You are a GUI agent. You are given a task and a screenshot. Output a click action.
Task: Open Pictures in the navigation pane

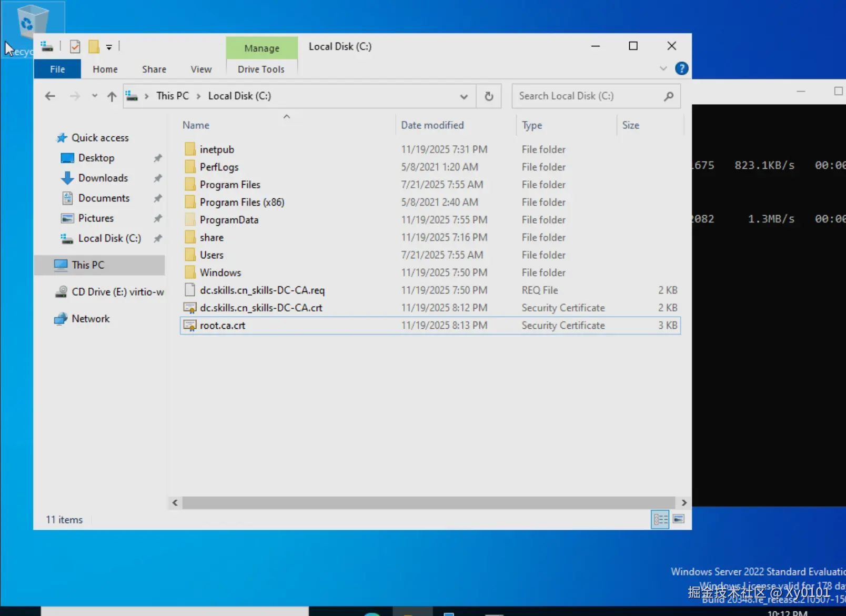[96, 218]
